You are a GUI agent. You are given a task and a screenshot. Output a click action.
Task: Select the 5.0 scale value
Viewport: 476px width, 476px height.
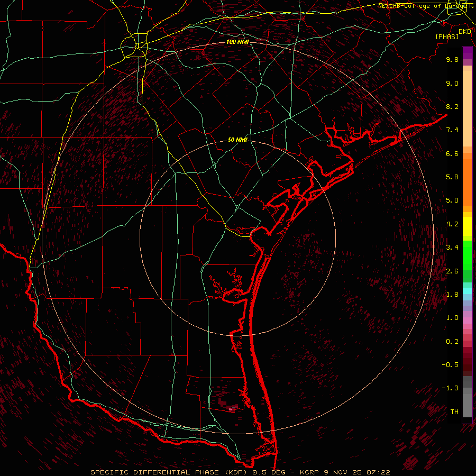pyautogui.click(x=452, y=200)
